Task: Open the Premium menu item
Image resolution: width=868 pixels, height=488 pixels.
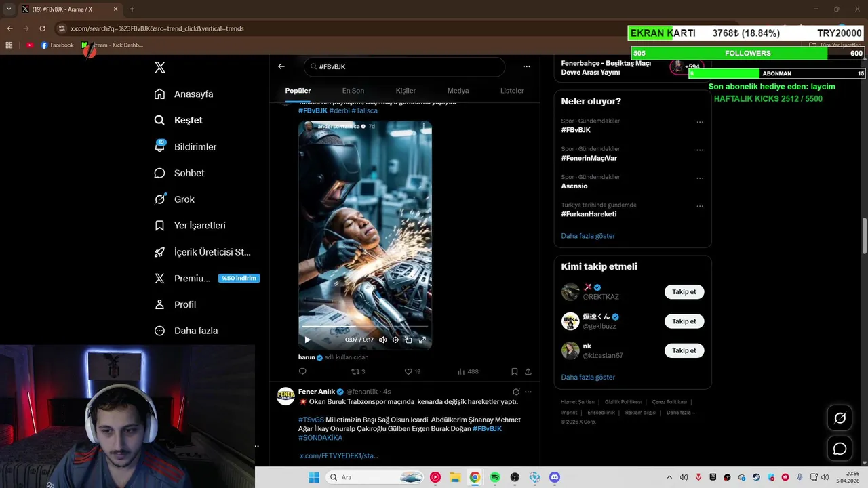Action: (206, 278)
